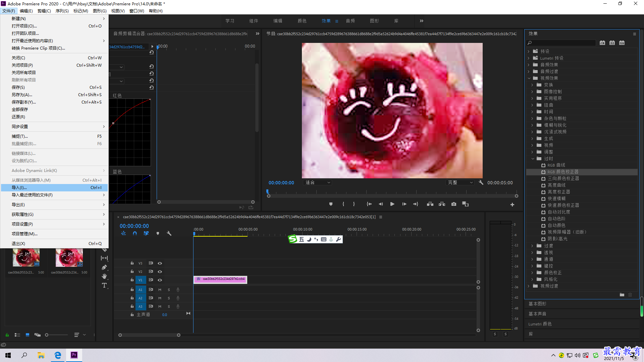The width and height of the screenshot is (644, 362).
Task: Click the Accelerated Effects filter icon
Action: coord(602,43)
